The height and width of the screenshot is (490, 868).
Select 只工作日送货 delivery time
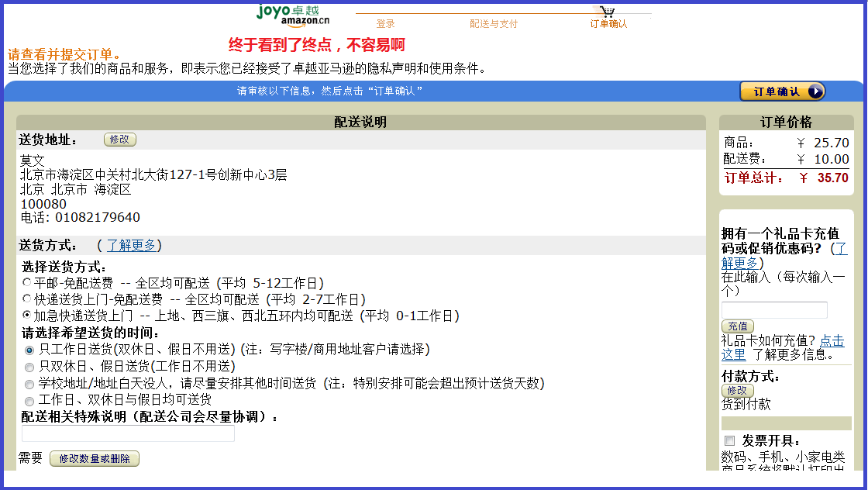(x=29, y=350)
